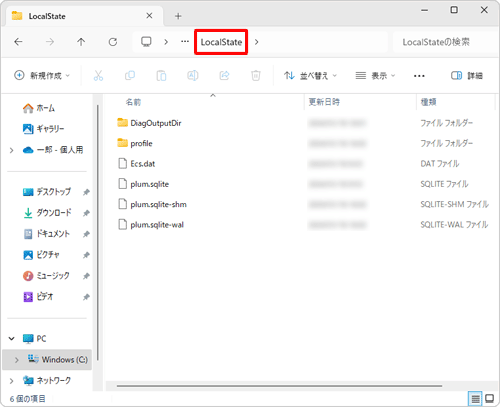The image size is (500, 407).
Task: Click the PC monitor icon in address bar
Action: pos(146,42)
